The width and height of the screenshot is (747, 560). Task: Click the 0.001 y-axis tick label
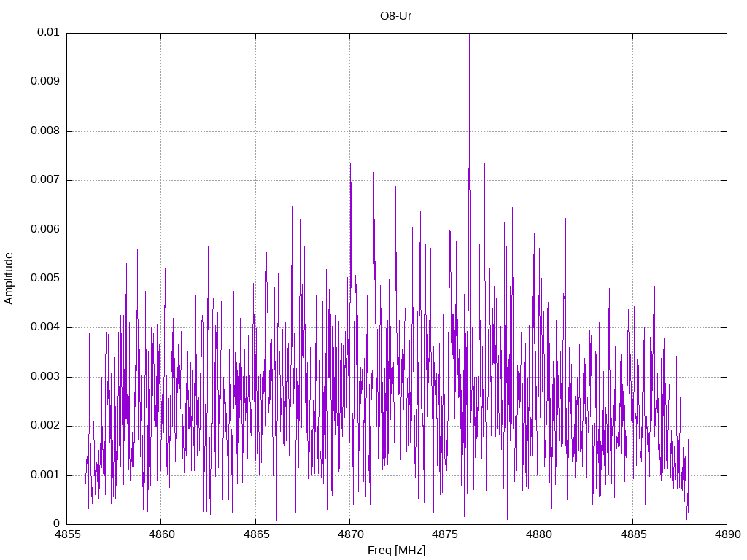pos(45,475)
